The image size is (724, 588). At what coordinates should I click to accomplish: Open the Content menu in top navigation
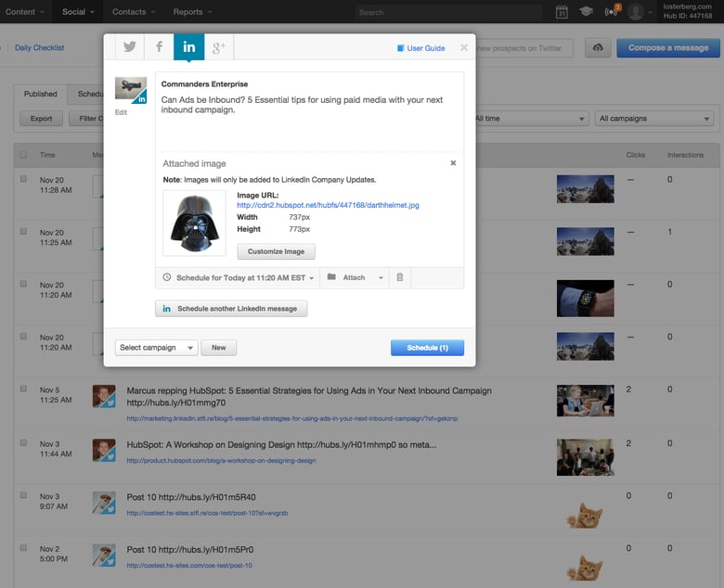click(x=24, y=11)
